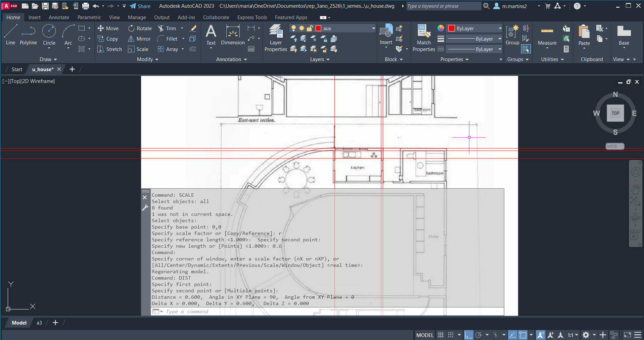Viewport: 644px width, 340px height.
Task: Click the Mirror tool icon
Action: click(x=131, y=39)
